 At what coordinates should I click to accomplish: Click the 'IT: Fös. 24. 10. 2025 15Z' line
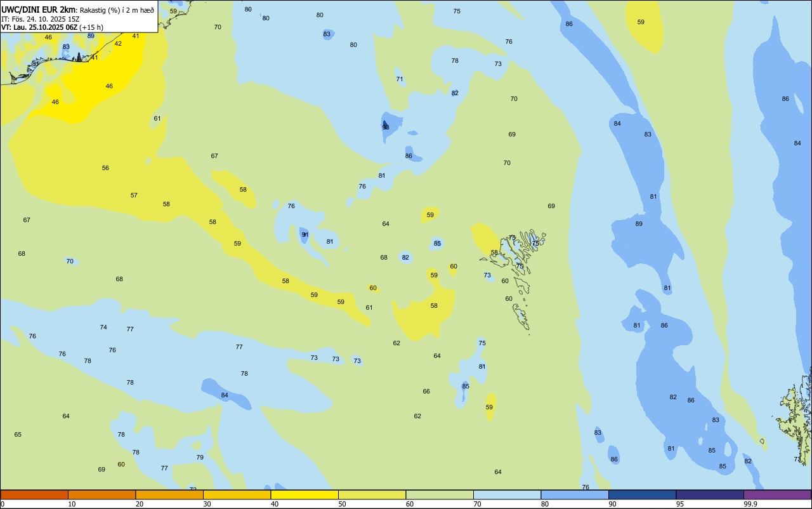(x=41, y=19)
